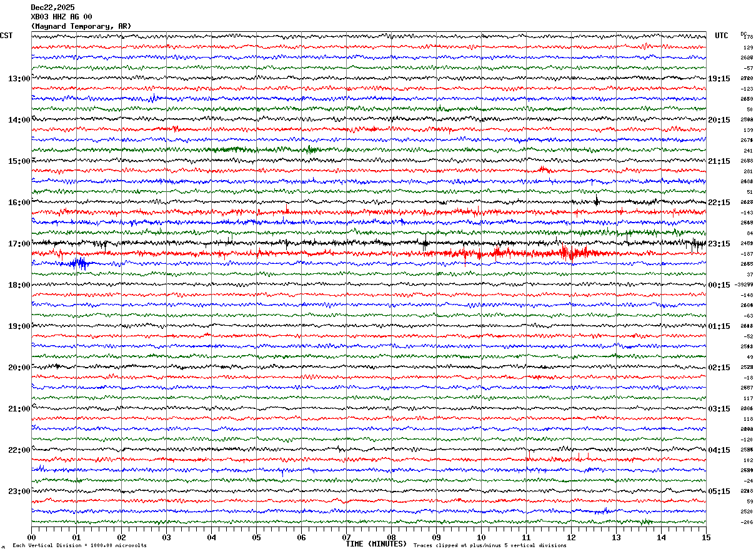Image resolution: width=756 pixels, height=554 pixels.
Task: Click the DC offset value -148
Action: coord(747,295)
